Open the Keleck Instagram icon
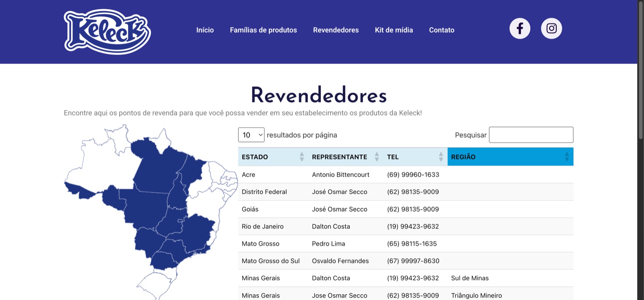 click(x=551, y=29)
